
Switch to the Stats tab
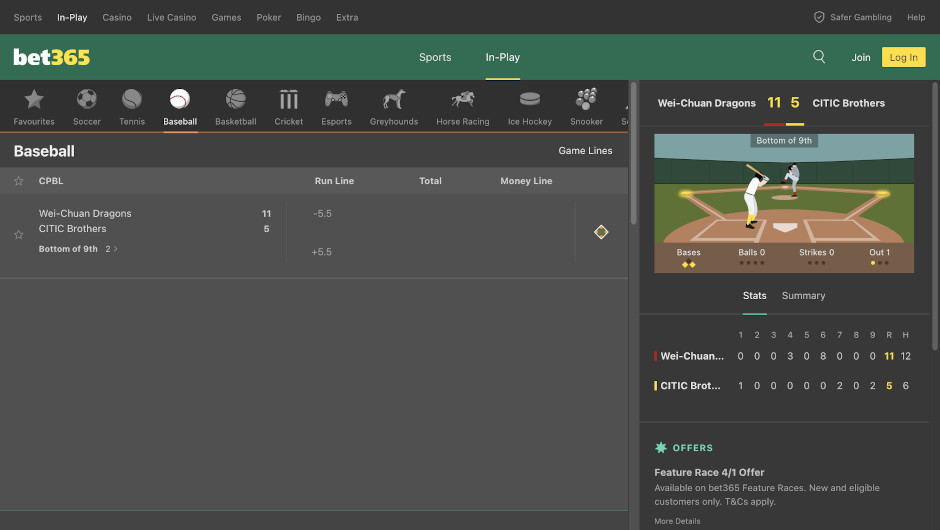coord(754,296)
